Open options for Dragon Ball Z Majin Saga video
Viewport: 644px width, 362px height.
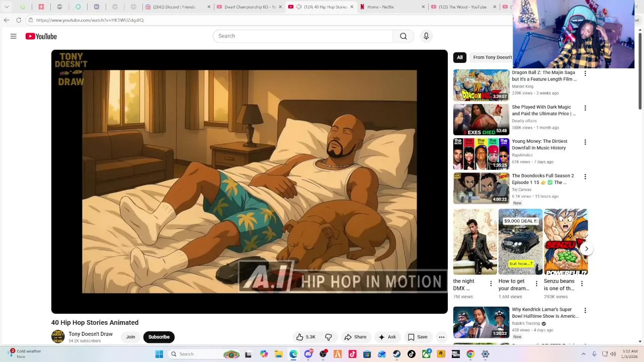pos(585,73)
